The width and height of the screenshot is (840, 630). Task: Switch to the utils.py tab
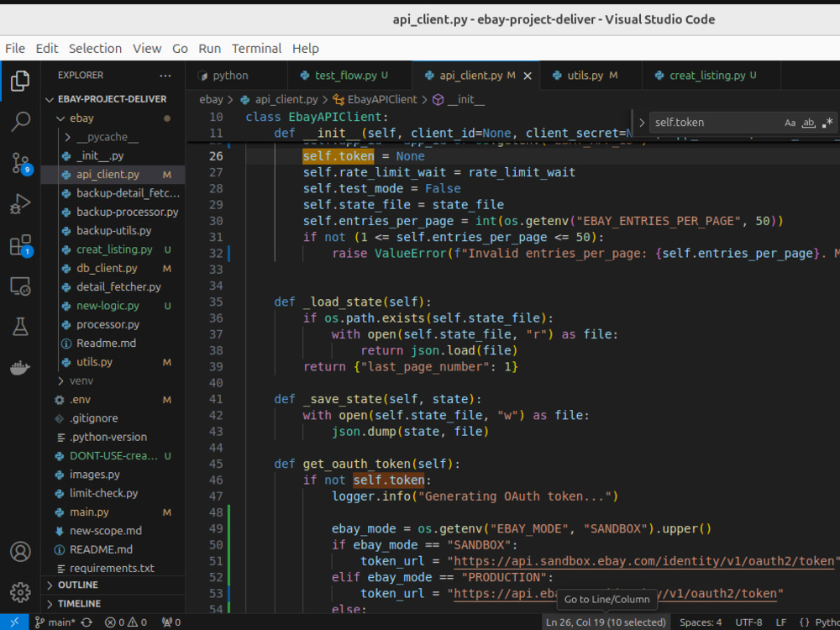(x=591, y=76)
